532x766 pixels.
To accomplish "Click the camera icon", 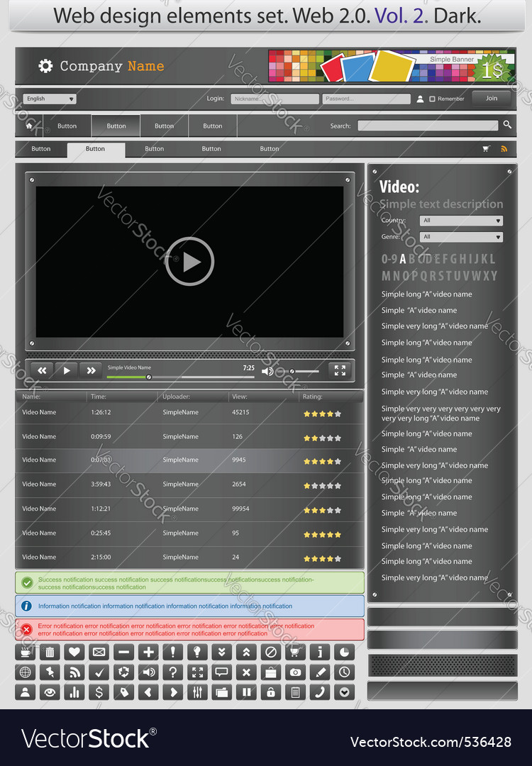I will (296, 672).
